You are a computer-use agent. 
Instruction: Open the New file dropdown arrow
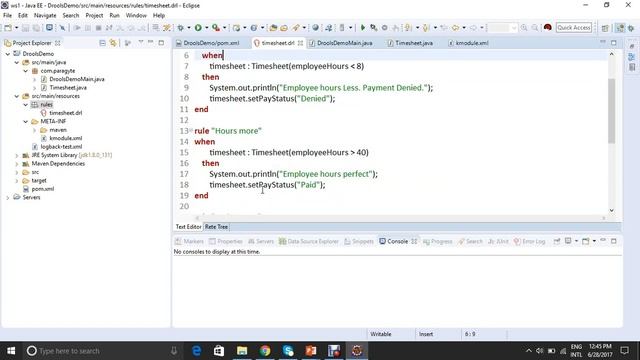[x=16, y=28]
